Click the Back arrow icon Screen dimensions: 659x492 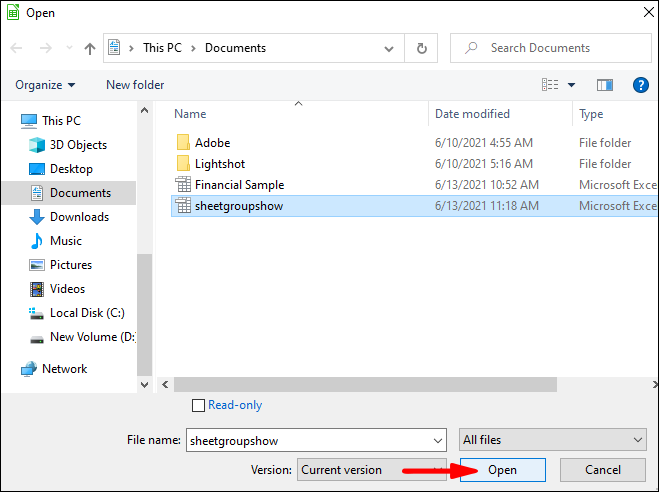[18, 48]
